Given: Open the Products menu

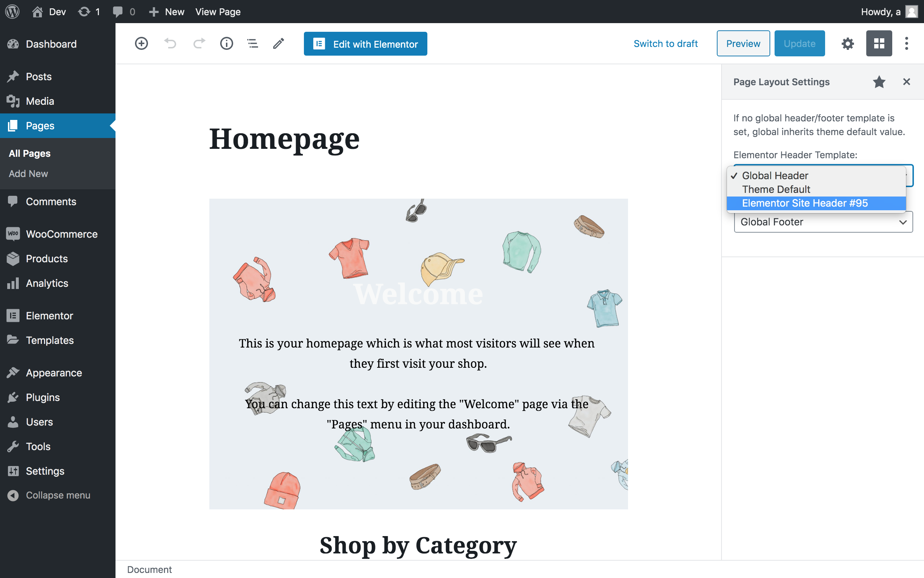Looking at the screenshot, I should (58, 258).
